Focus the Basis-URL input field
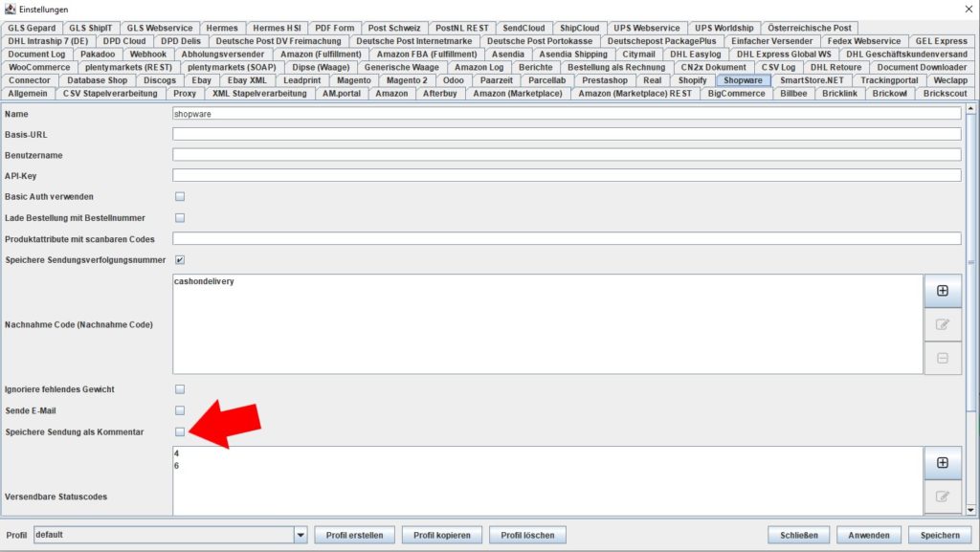 tap(567, 134)
